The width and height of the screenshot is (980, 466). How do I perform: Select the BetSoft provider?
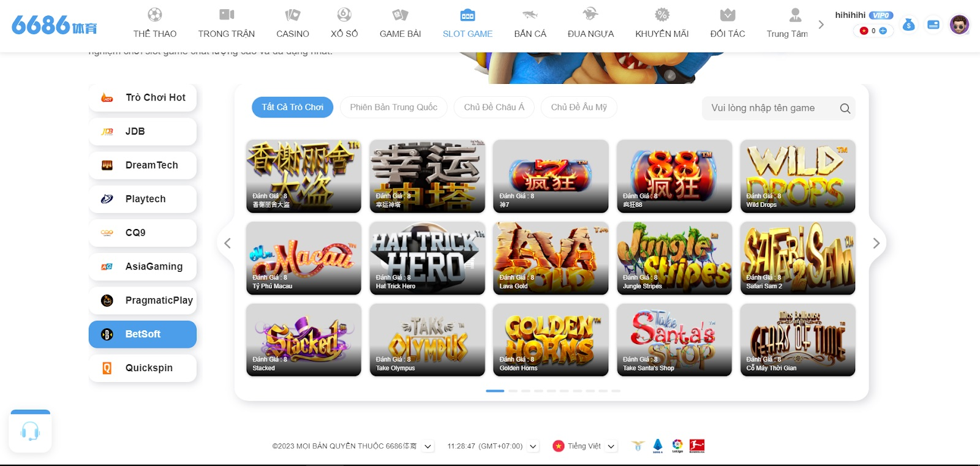tap(143, 334)
